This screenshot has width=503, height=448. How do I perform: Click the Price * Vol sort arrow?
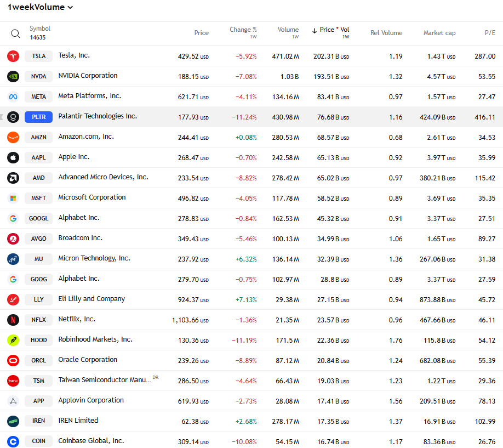click(x=315, y=31)
